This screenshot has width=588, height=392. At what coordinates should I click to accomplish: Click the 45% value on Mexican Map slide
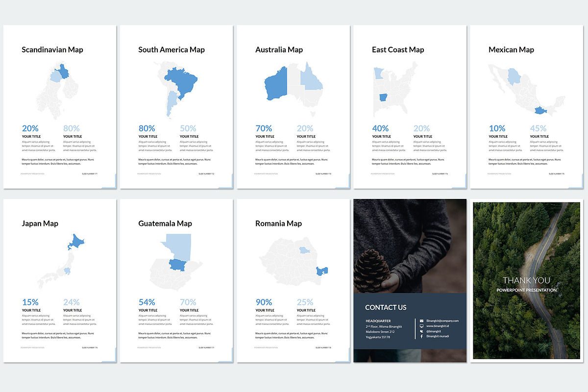tap(538, 128)
